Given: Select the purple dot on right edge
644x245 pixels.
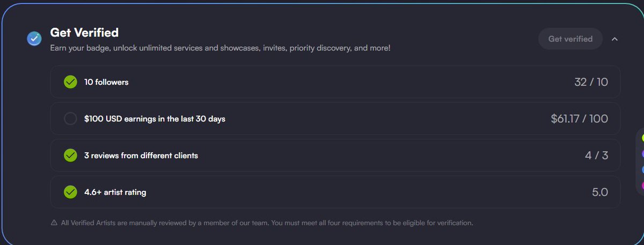Looking at the screenshot, I should pyautogui.click(x=642, y=154).
